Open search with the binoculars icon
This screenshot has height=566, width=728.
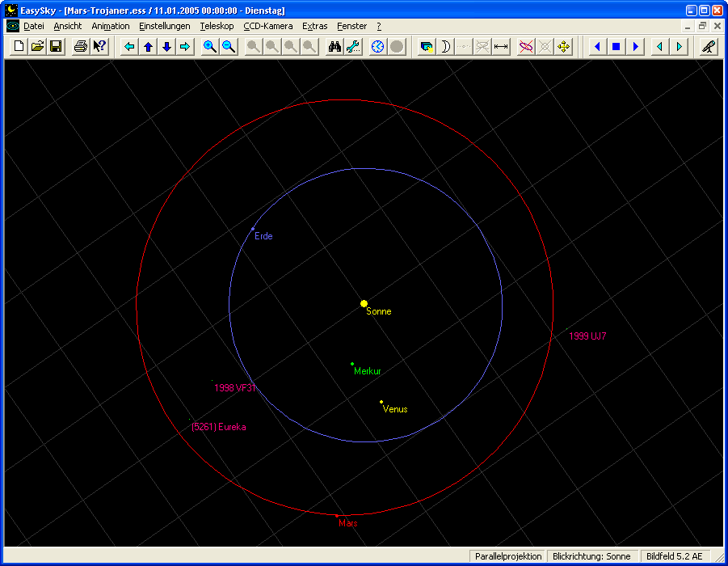click(335, 47)
